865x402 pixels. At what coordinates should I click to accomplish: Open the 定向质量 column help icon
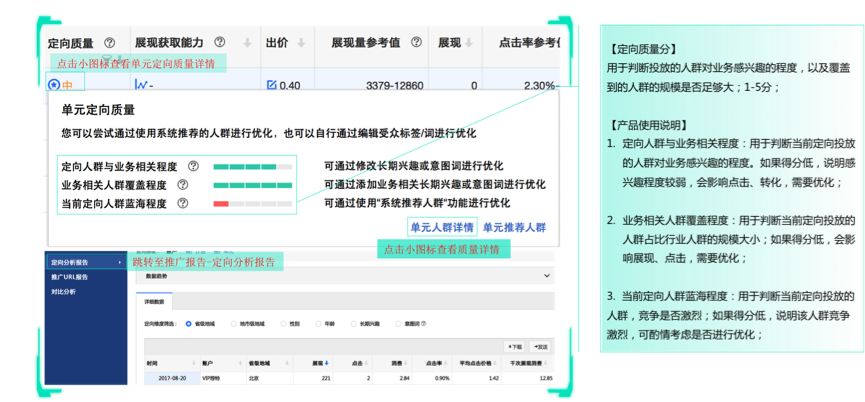click(110, 42)
